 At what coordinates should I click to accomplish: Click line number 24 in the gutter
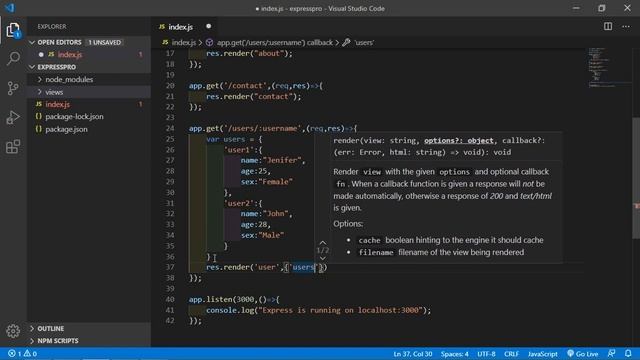tap(170, 128)
